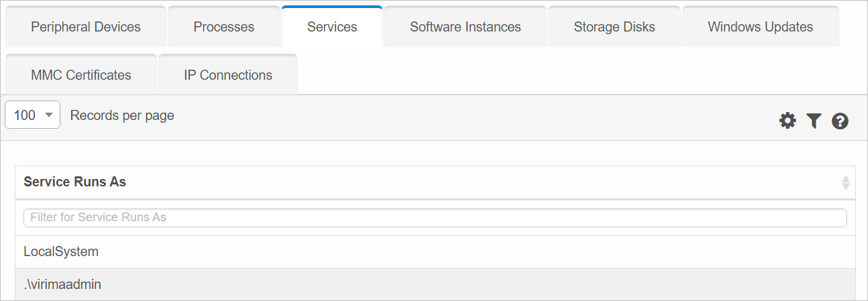View the Windows Updates tab
The image size is (868, 301).
pos(760,27)
